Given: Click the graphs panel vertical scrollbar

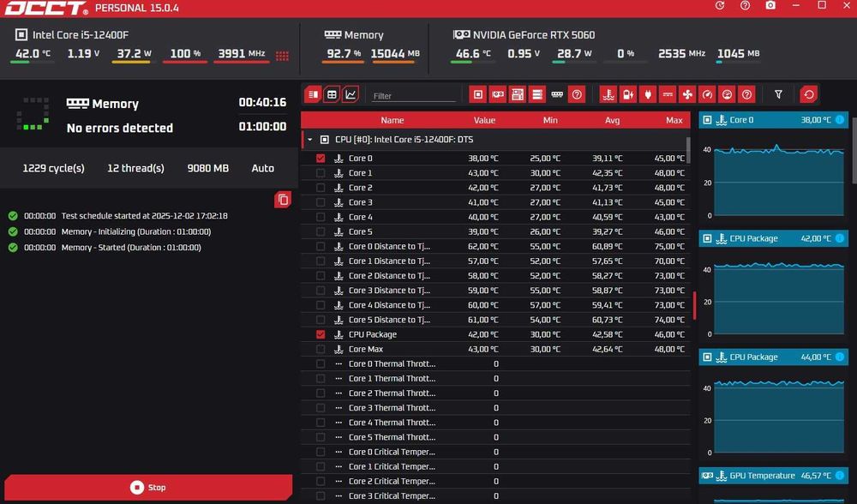Looking at the screenshot, I should point(854,150).
